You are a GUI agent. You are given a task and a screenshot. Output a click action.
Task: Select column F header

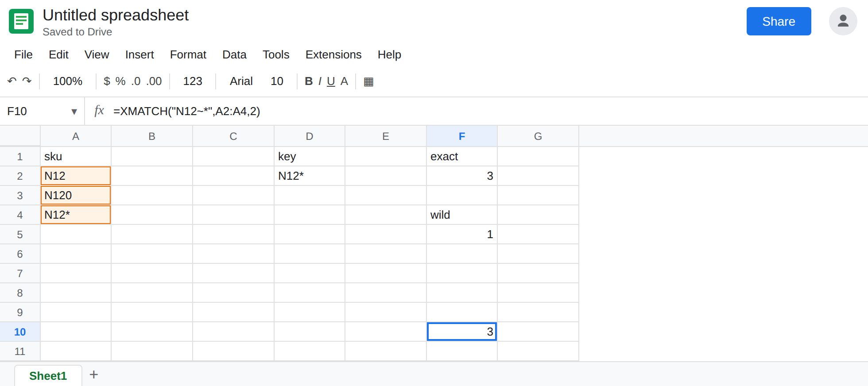pos(462,136)
